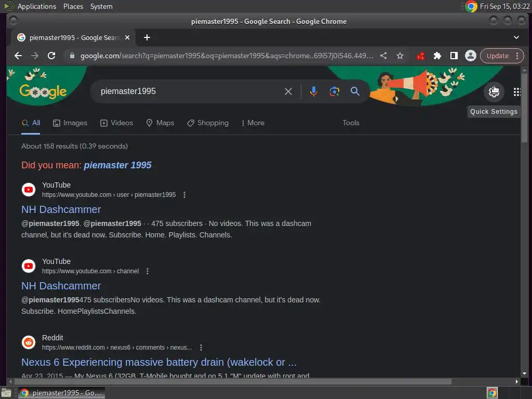532x399 pixels.
Task: Open the first NH Dashcammer result
Action: [61, 209]
